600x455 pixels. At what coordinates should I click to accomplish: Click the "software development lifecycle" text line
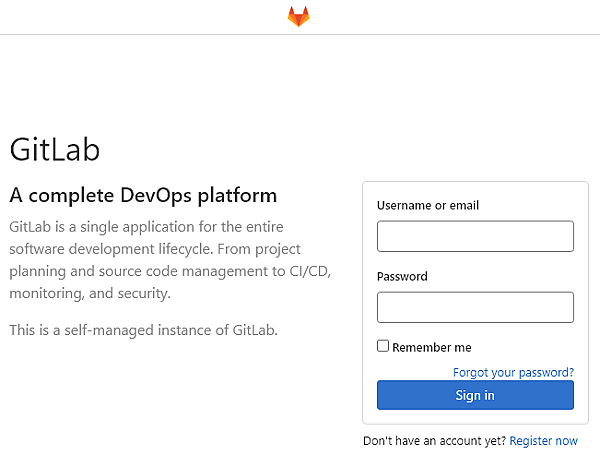click(x=155, y=249)
